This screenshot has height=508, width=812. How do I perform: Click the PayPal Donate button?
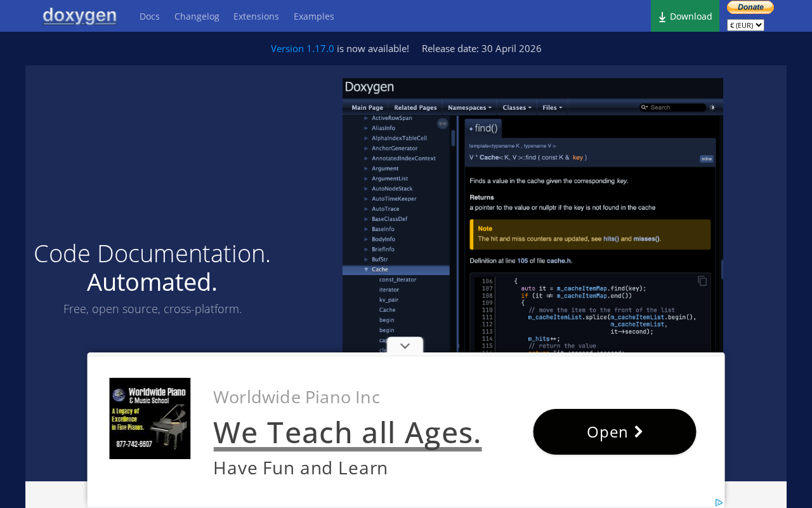click(750, 7)
